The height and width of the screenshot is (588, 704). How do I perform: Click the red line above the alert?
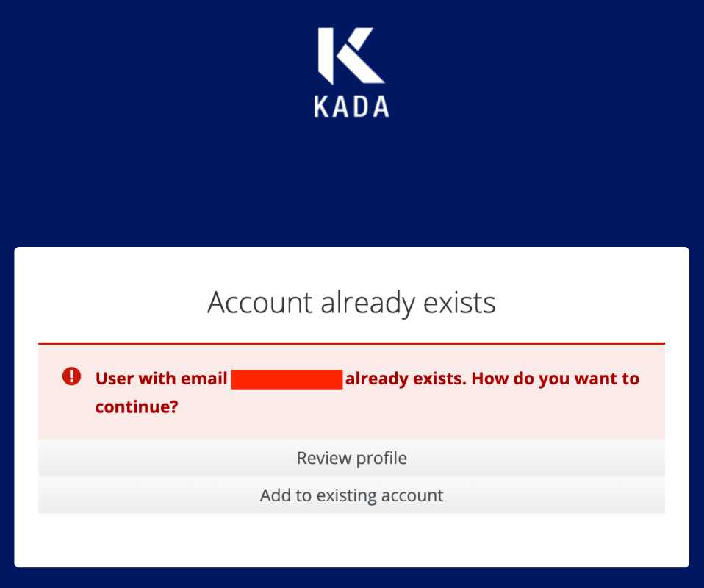(351, 343)
